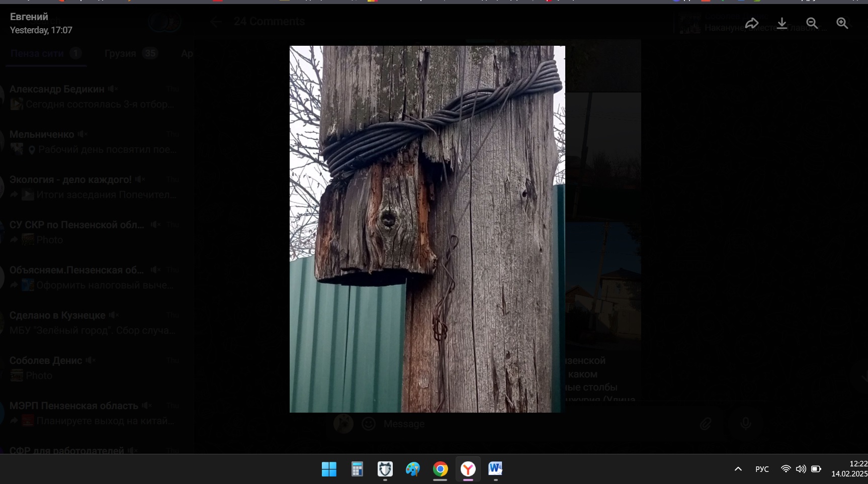Click the wooden pole photo in viewer
This screenshot has height=484, width=868.
point(427,229)
